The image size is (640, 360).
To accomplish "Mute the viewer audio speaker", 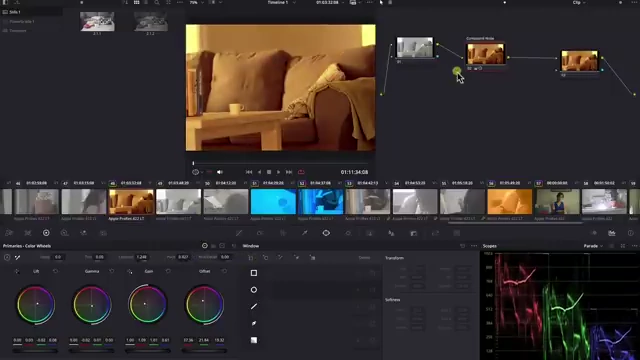I will [220, 172].
